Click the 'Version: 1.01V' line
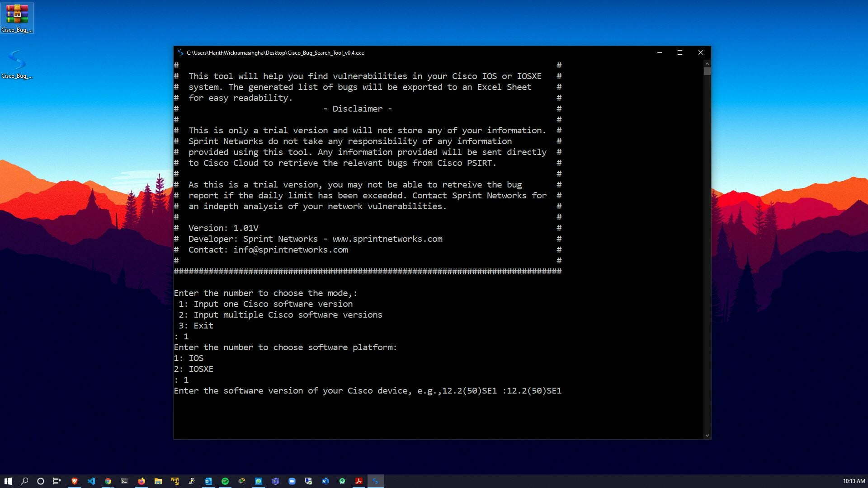 [x=223, y=228]
